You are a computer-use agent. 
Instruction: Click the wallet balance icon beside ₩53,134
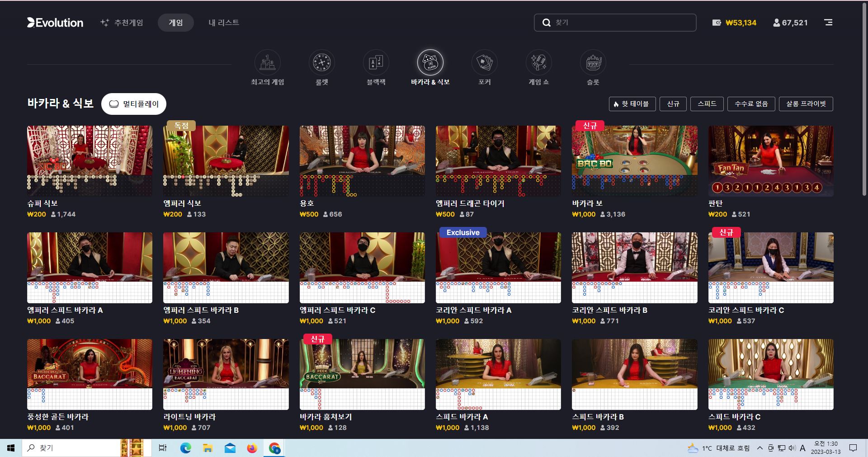pyautogui.click(x=717, y=23)
